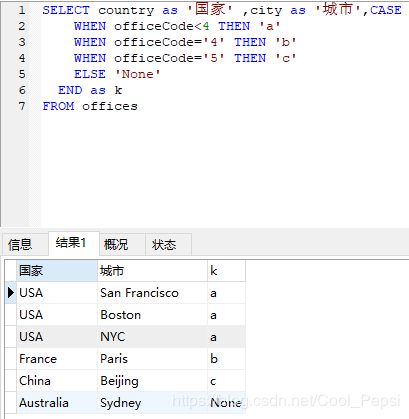The height and width of the screenshot is (419, 409).
Task: Select the 结果1 tab
Action: [74, 243]
